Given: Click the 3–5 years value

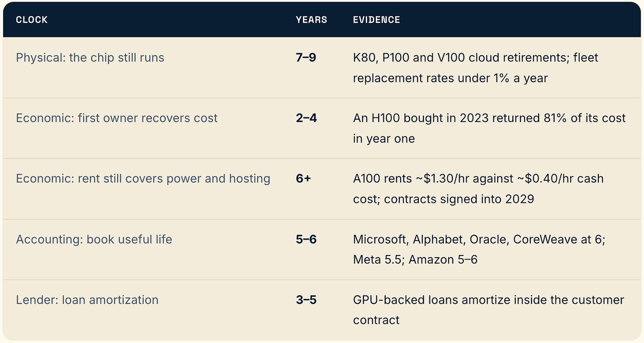Looking at the screenshot, I should [307, 300].
